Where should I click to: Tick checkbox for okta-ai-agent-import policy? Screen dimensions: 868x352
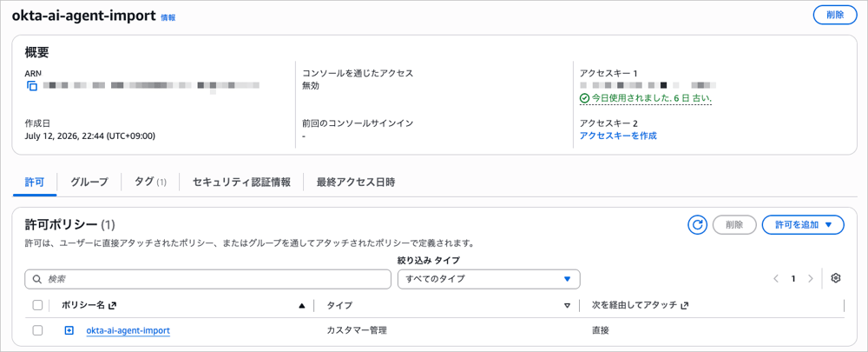tap(37, 330)
